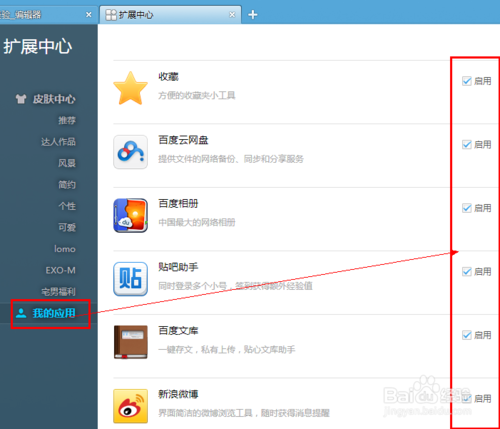Select 推荐 in the skin sidebar
Viewport: 500px width, 429px height.
pos(67,120)
